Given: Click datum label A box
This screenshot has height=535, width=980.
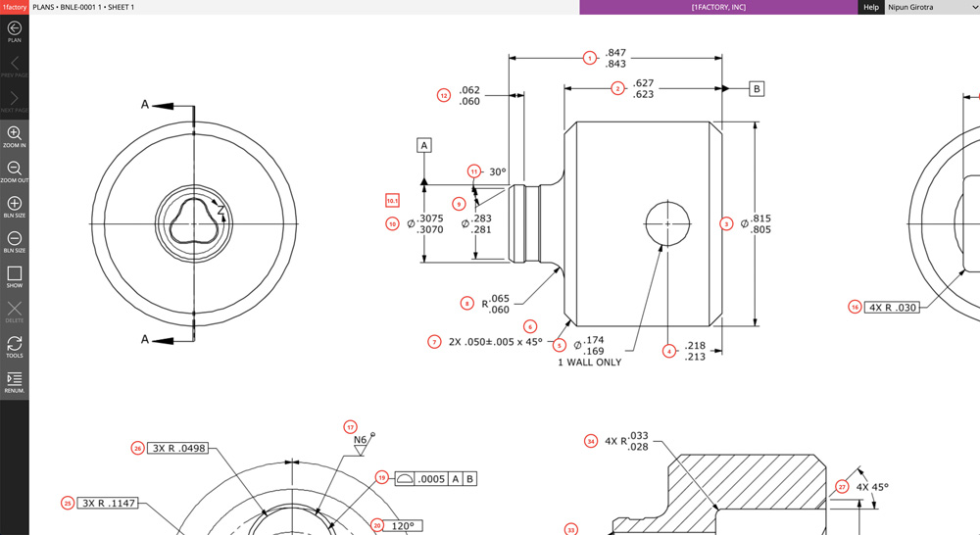Looking at the screenshot, I should click(423, 146).
